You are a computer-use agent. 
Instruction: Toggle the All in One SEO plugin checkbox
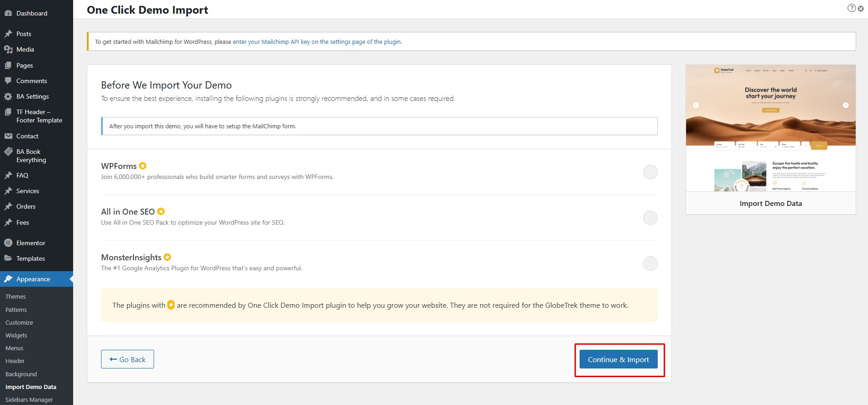tap(650, 218)
